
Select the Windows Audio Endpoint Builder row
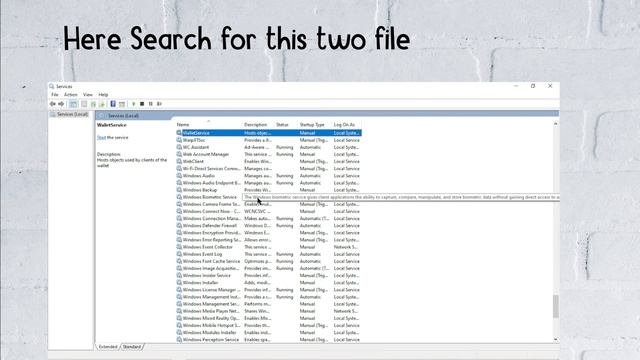tap(269, 183)
